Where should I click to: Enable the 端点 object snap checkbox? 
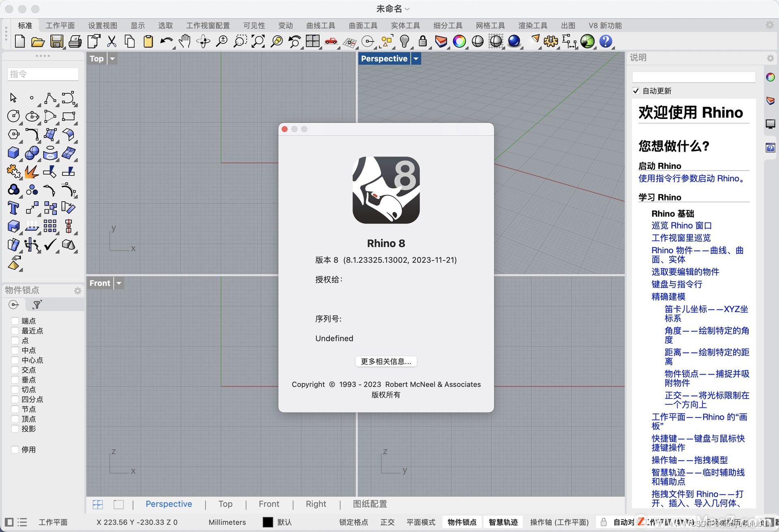pyautogui.click(x=15, y=321)
